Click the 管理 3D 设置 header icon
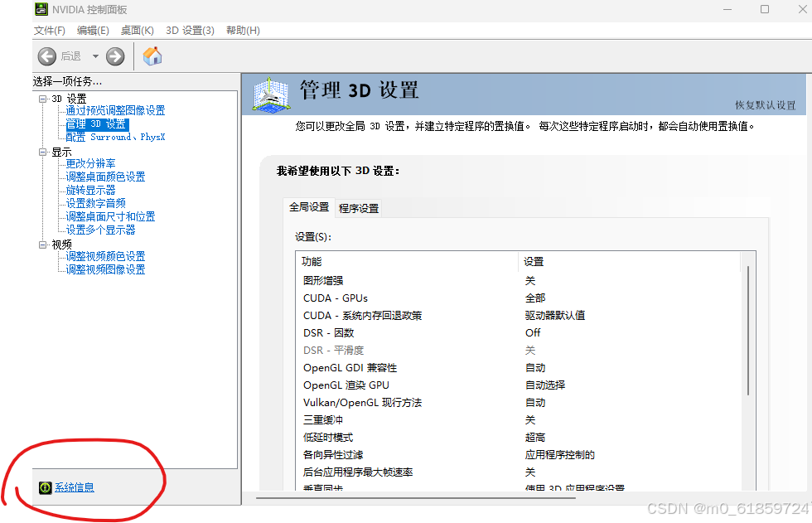 (271, 94)
